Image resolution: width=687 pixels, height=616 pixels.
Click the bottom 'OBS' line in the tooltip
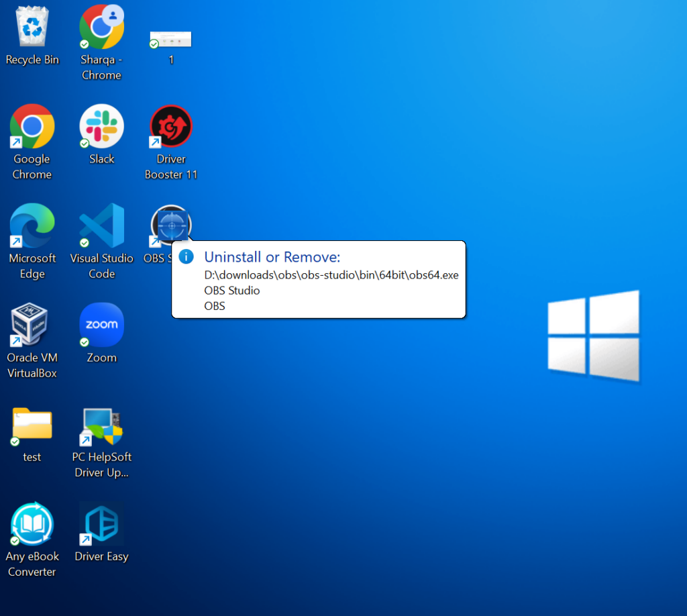tap(214, 306)
